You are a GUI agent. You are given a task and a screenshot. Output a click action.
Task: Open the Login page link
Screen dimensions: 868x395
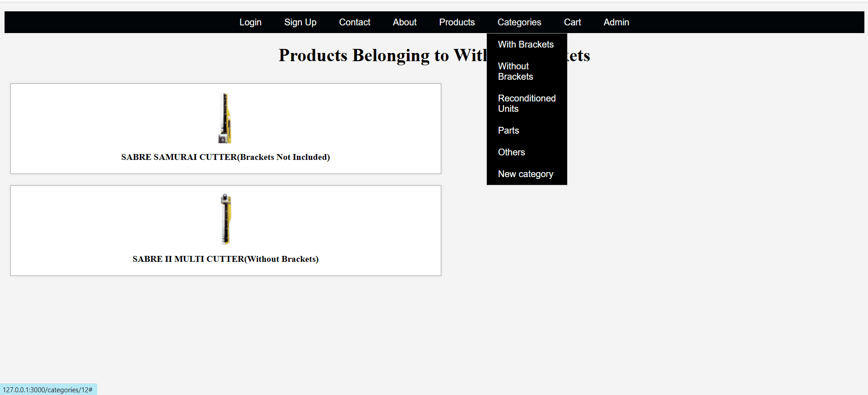click(x=250, y=22)
